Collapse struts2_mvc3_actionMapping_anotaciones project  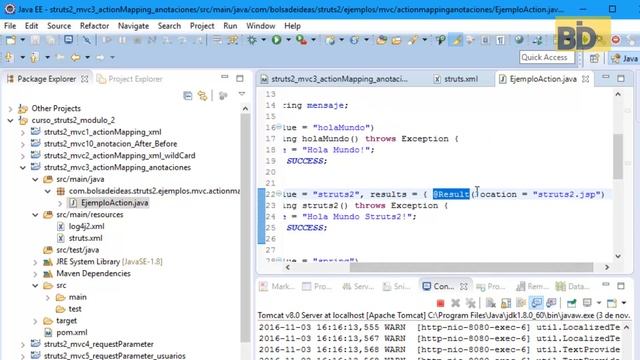(23, 167)
